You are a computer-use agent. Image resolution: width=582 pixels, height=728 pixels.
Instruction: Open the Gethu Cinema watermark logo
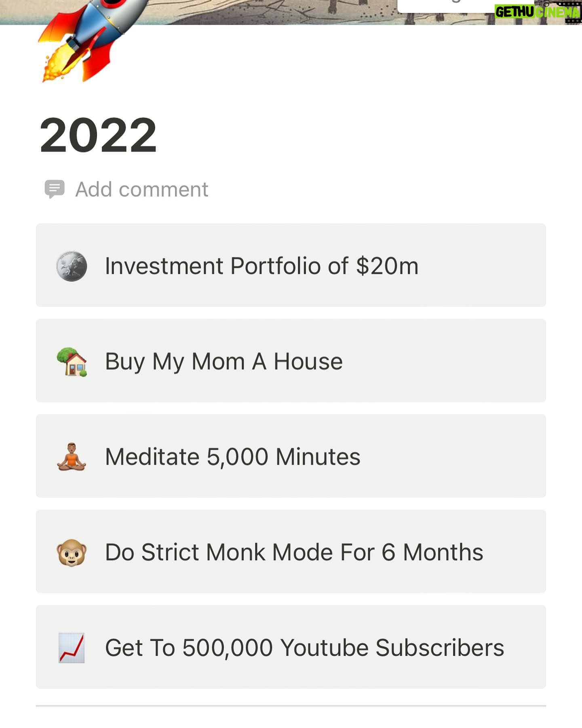[538, 11]
